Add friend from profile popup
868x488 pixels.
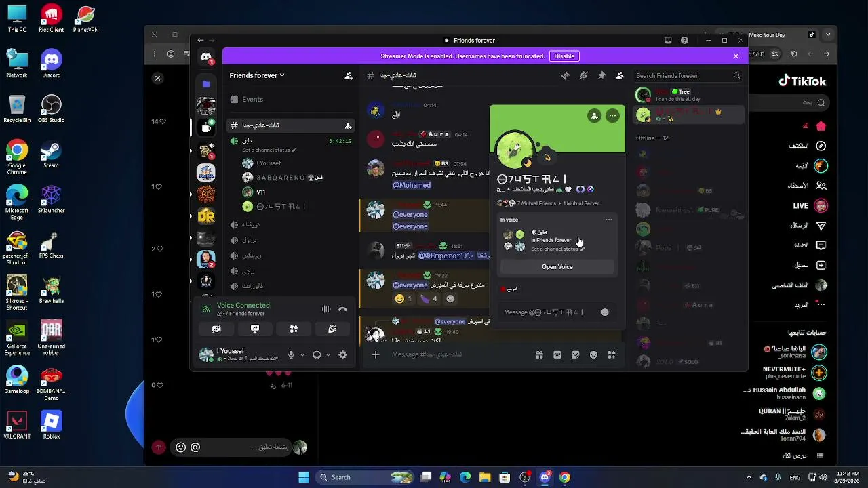(595, 116)
